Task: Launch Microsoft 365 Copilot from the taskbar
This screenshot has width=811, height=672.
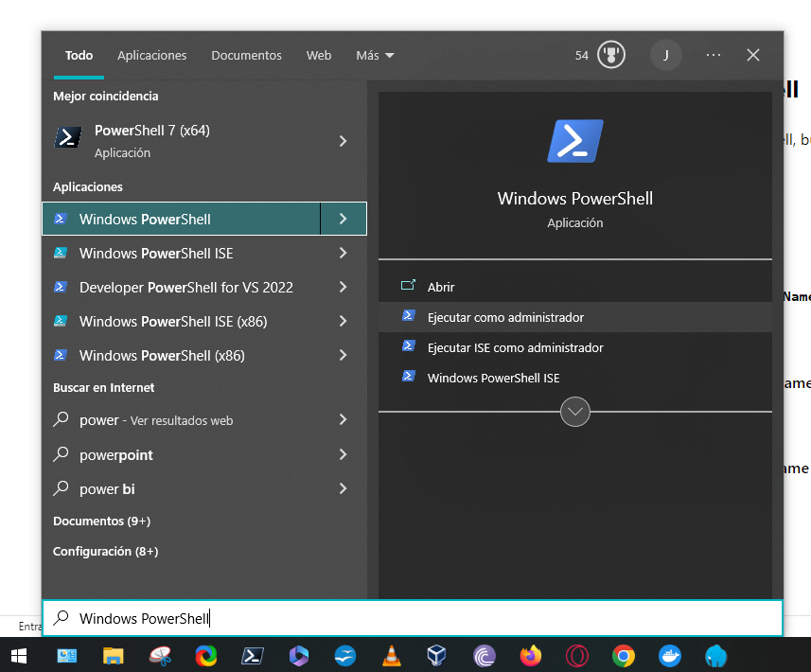Action: pyautogui.click(x=298, y=656)
